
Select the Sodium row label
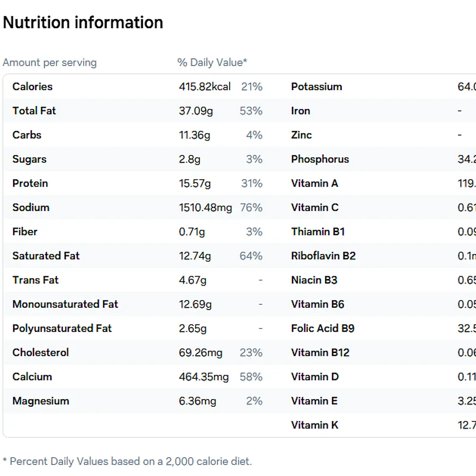tap(31, 207)
